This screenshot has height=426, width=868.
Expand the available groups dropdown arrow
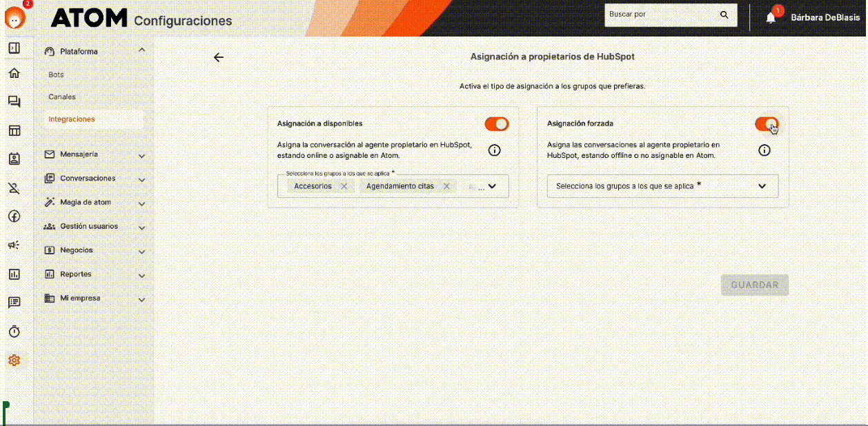[492, 186]
